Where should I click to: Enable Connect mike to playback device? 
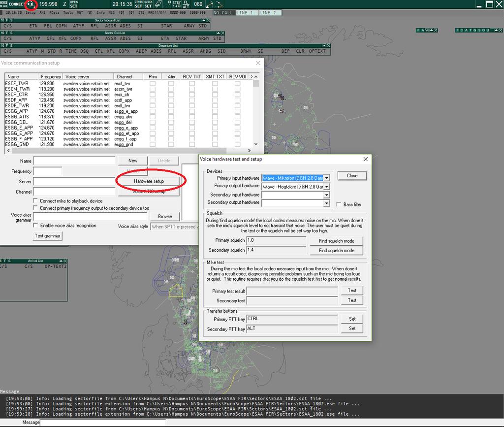(35, 200)
